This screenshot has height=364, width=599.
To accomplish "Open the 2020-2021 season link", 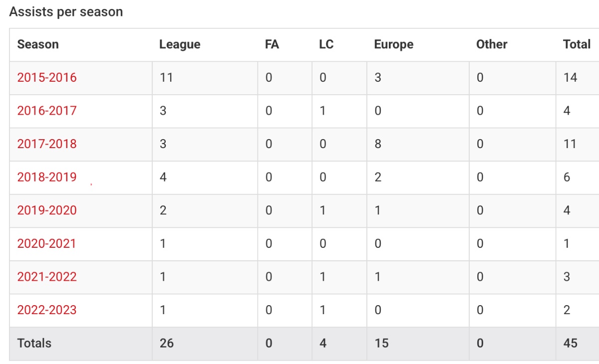I will pyautogui.click(x=47, y=244).
